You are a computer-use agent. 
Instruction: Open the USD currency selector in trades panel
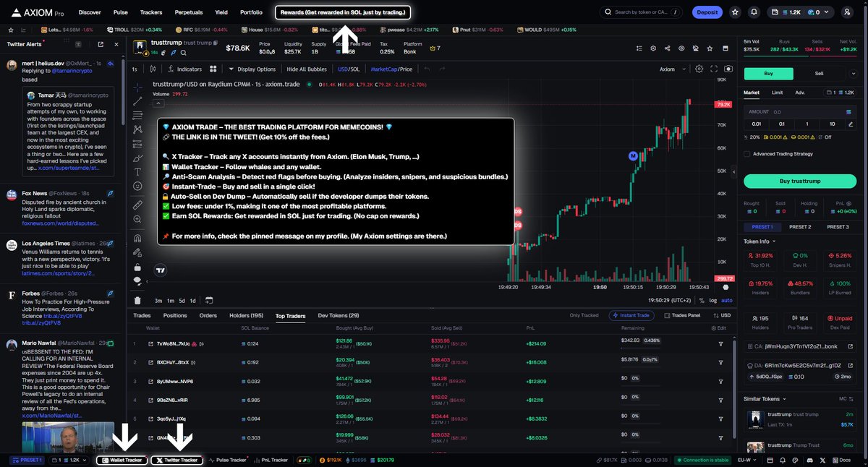(722, 315)
